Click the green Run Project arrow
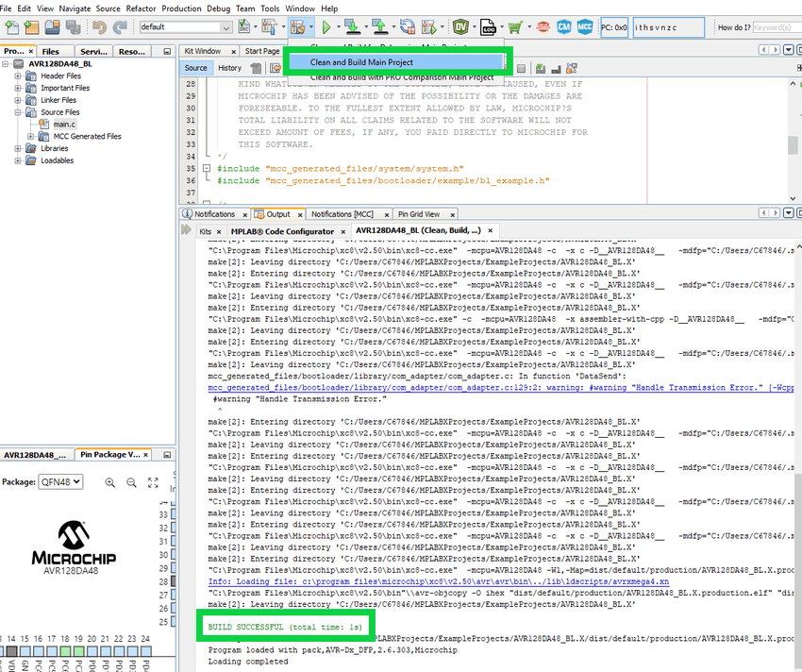The width and height of the screenshot is (802, 672). coord(326,26)
